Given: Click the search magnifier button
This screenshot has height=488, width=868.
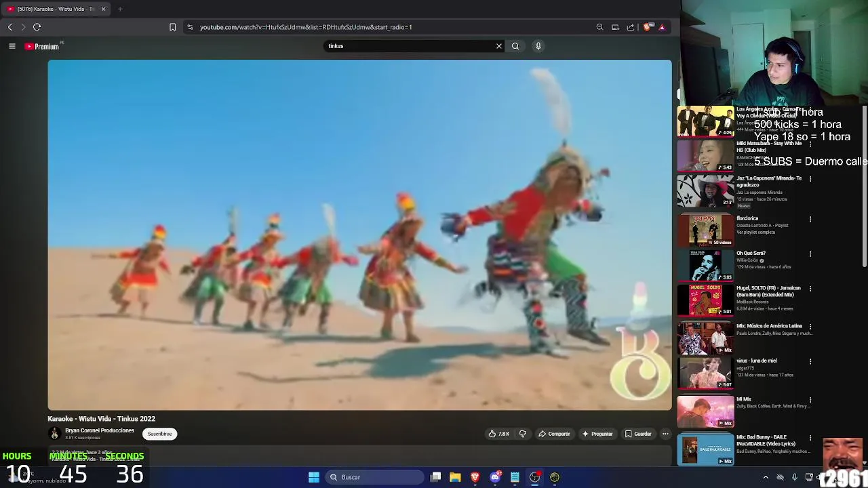Looking at the screenshot, I should (x=515, y=46).
